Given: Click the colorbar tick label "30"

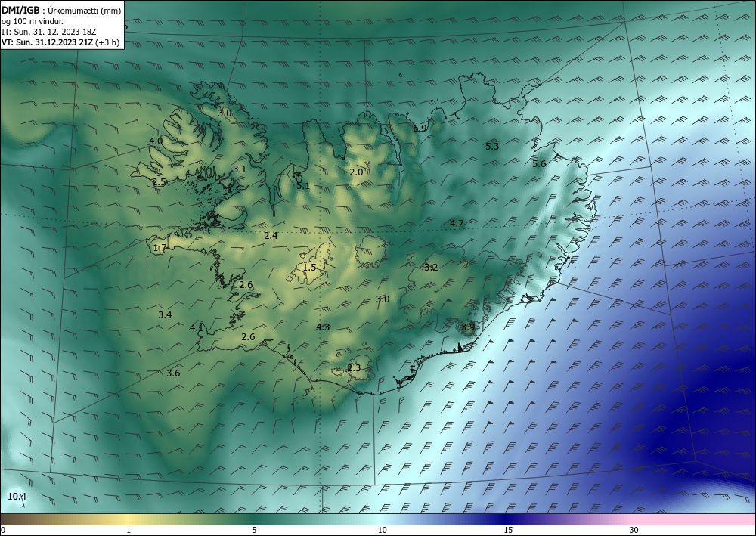Looking at the screenshot, I should [x=634, y=531].
